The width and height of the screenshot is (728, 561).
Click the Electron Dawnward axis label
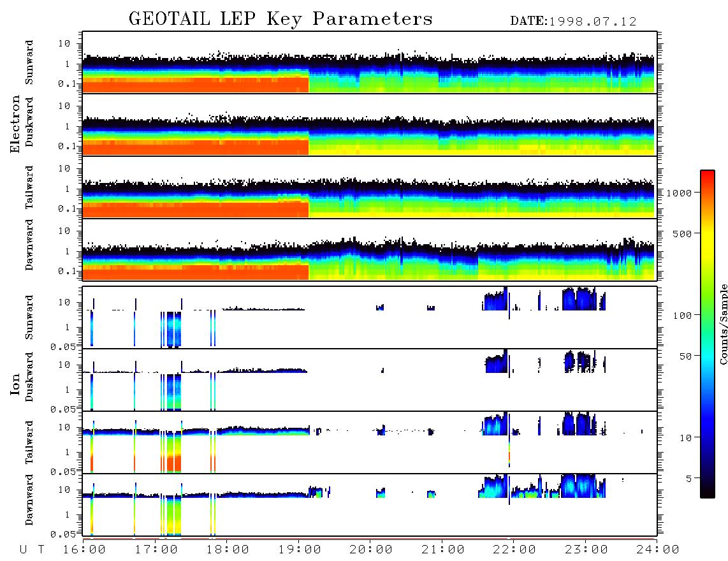pos(29,245)
